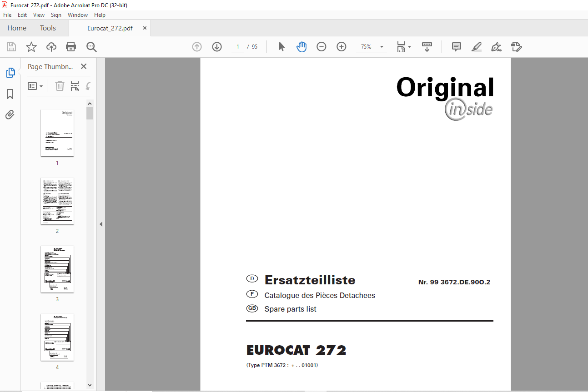Go to previous page with up arrow
This screenshot has width=588, height=392.
coord(197,47)
